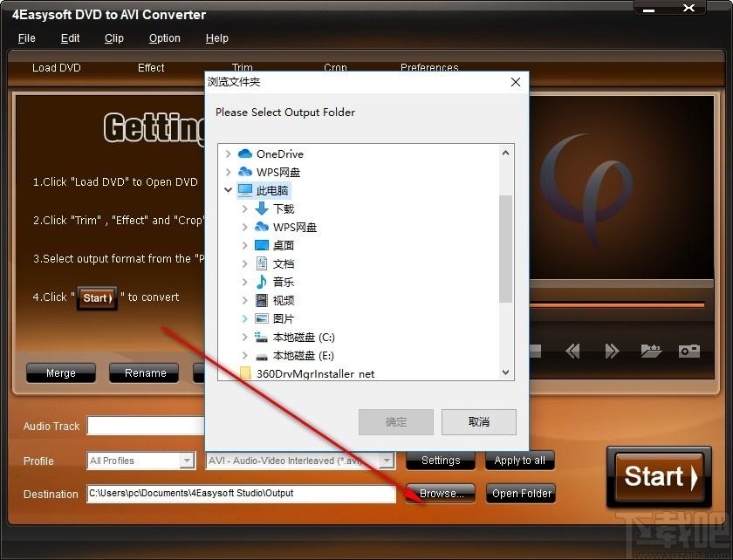
Task: Collapse the 此电脑 tree node
Action: [228, 190]
